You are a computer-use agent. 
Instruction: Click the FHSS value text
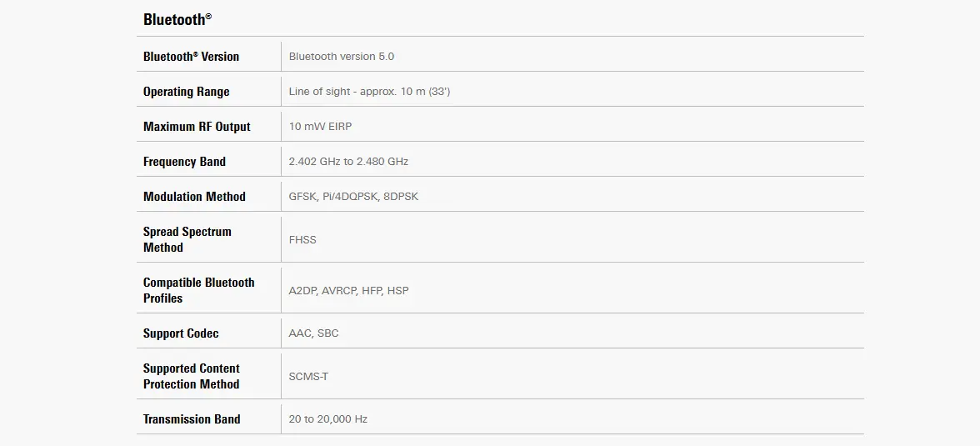[302, 239]
